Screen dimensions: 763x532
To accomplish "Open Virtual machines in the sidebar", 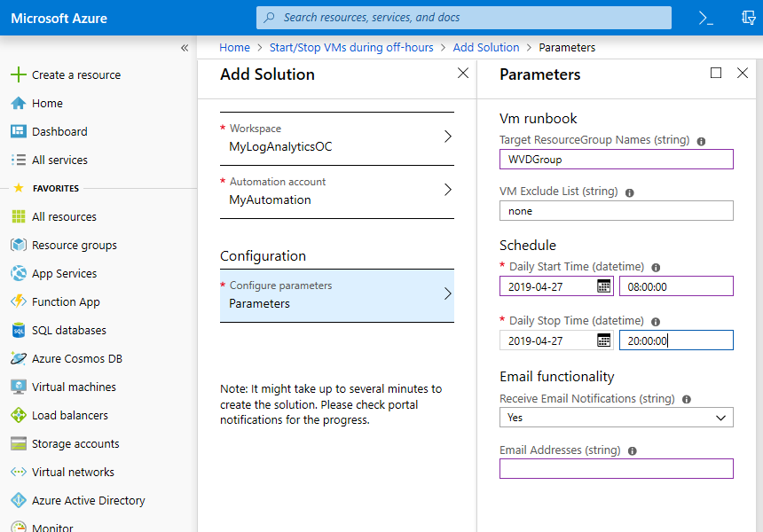I will (74, 387).
